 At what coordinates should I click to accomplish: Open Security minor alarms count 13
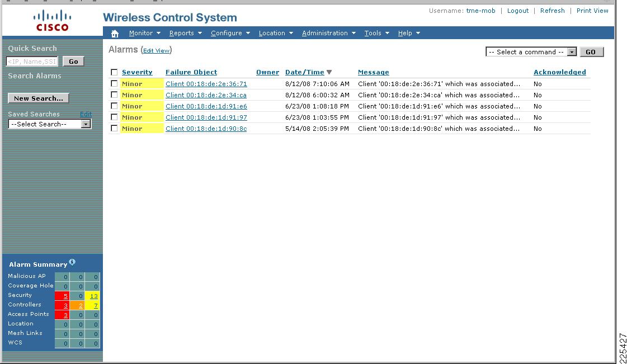93,296
